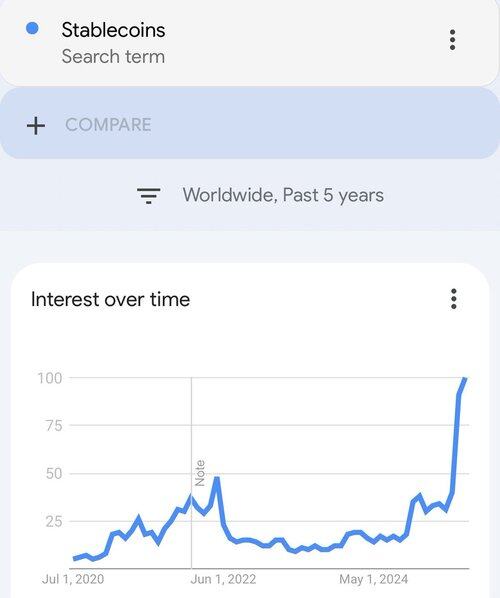Image resolution: width=500 pixels, height=598 pixels.
Task: Click the Jun 1, 2022 axis label
Action: (x=223, y=579)
